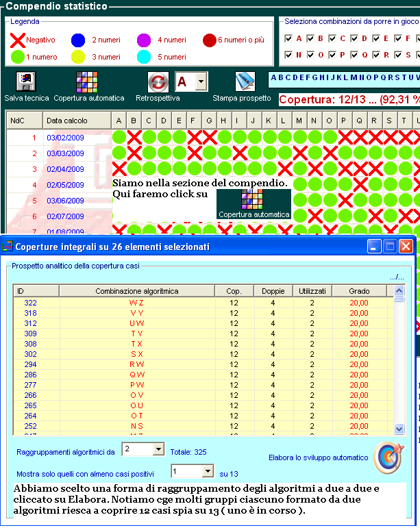Sort by Grado column header

point(359,291)
